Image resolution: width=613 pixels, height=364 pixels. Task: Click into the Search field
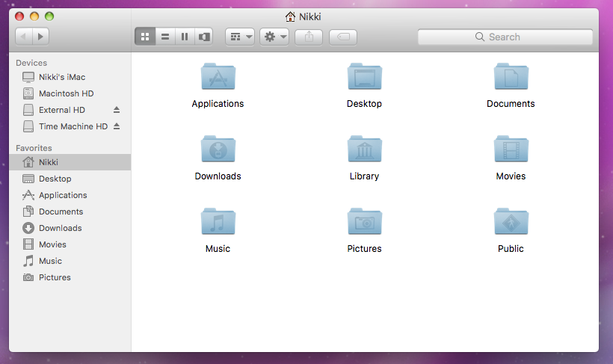(505, 37)
